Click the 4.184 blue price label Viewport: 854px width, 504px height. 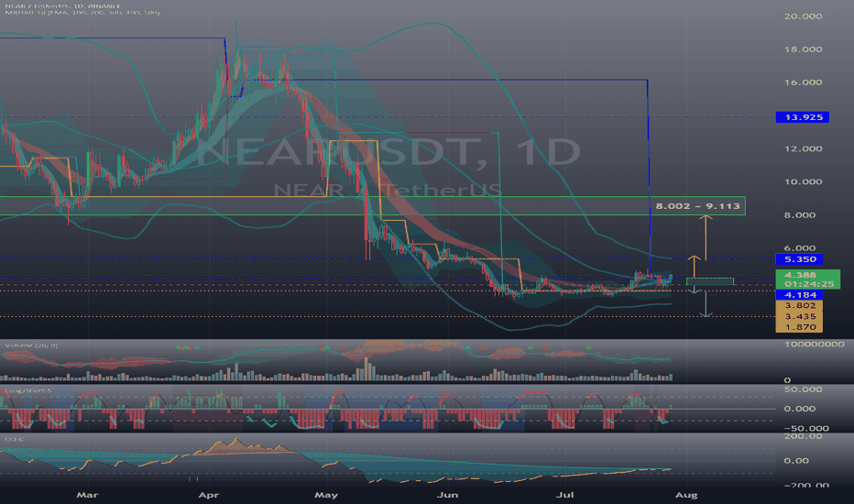tap(800, 295)
